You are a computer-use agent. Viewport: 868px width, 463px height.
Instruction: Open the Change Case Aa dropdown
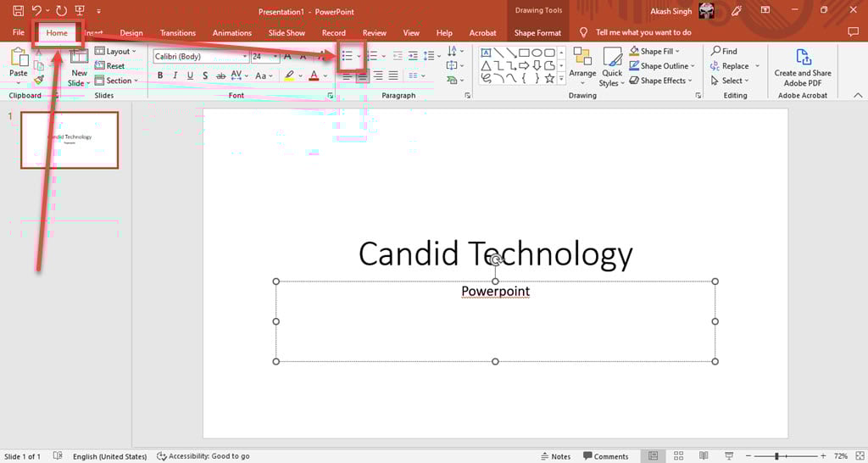pos(264,75)
